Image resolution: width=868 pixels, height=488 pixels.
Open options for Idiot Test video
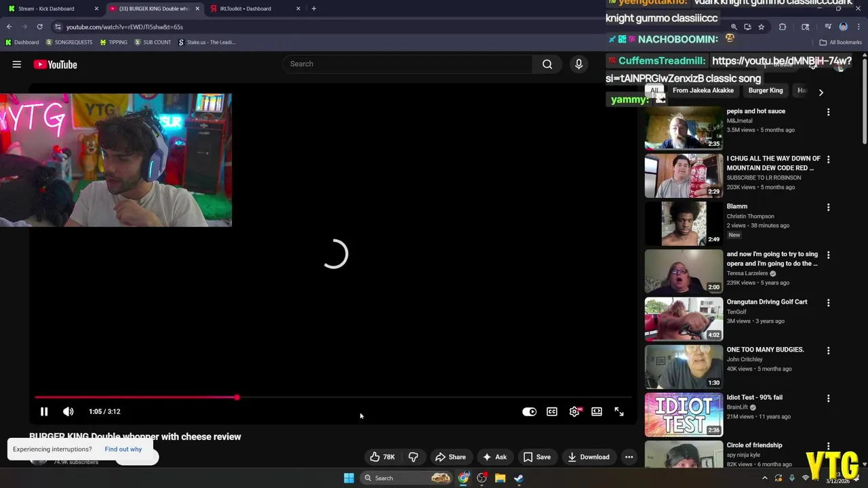click(828, 399)
